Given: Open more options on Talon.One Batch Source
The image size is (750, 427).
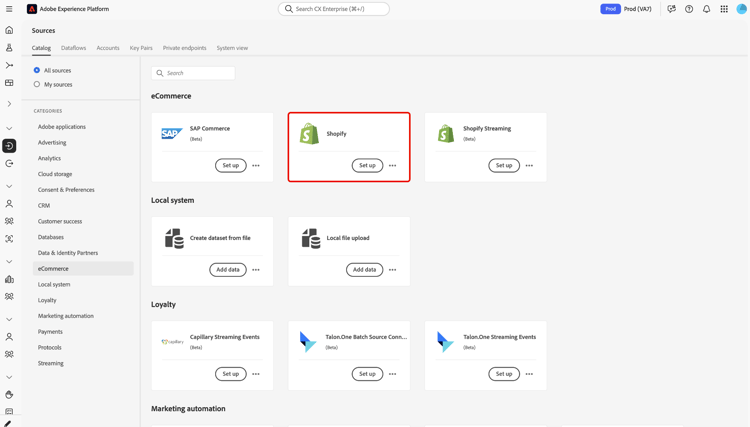Looking at the screenshot, I should [393, 374].
